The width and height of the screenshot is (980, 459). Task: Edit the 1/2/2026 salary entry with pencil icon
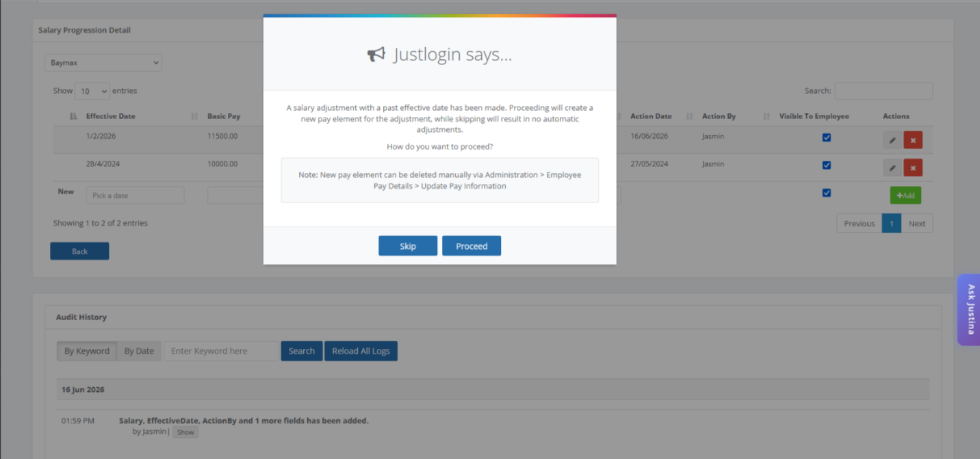click(892, 140)
